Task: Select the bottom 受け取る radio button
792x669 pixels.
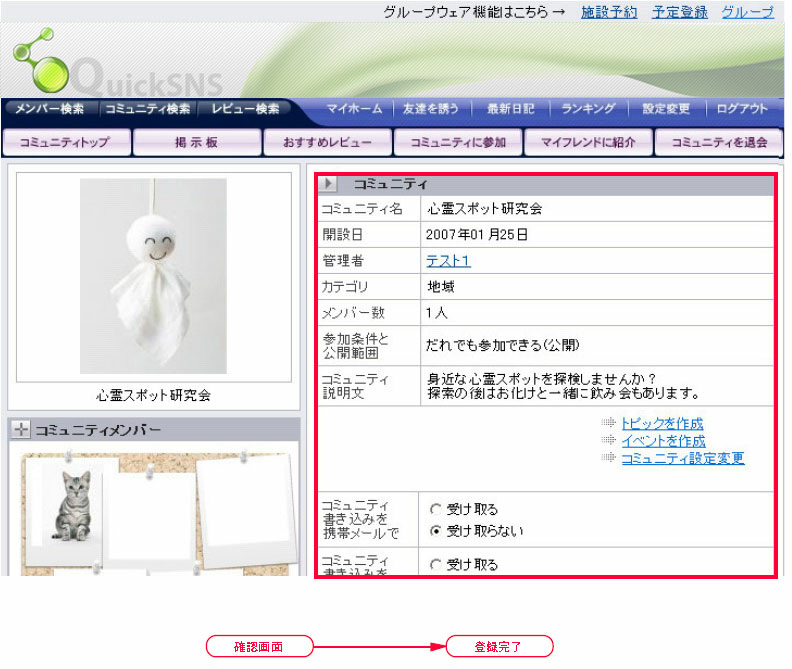Action: 436,565
